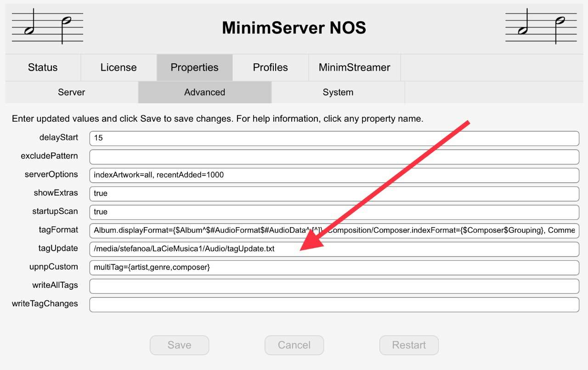Open help for delayStart property name

(x=59, y=138)
